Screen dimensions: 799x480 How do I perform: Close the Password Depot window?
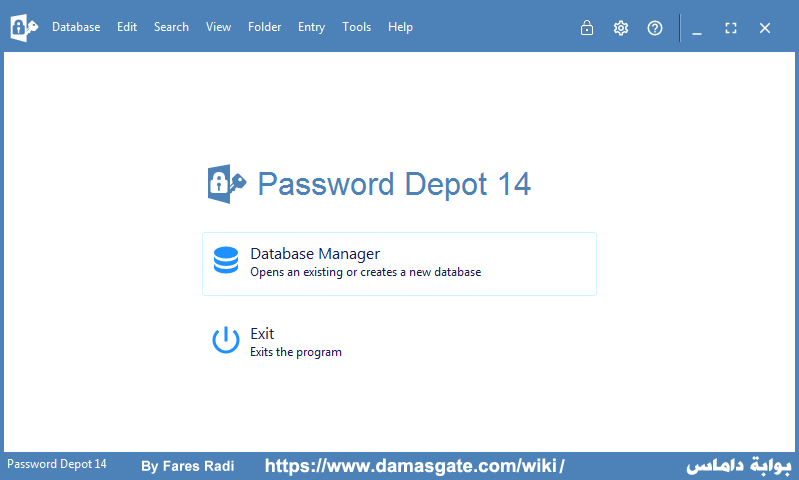tap(764, 28)
